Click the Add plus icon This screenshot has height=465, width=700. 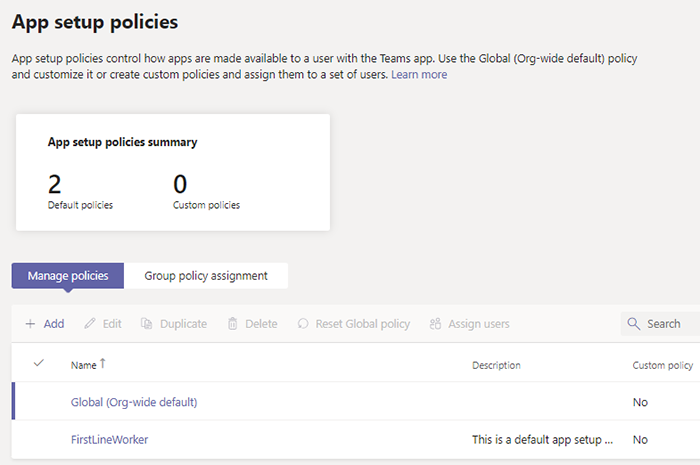pyautogui.click(x=30, y=324)
